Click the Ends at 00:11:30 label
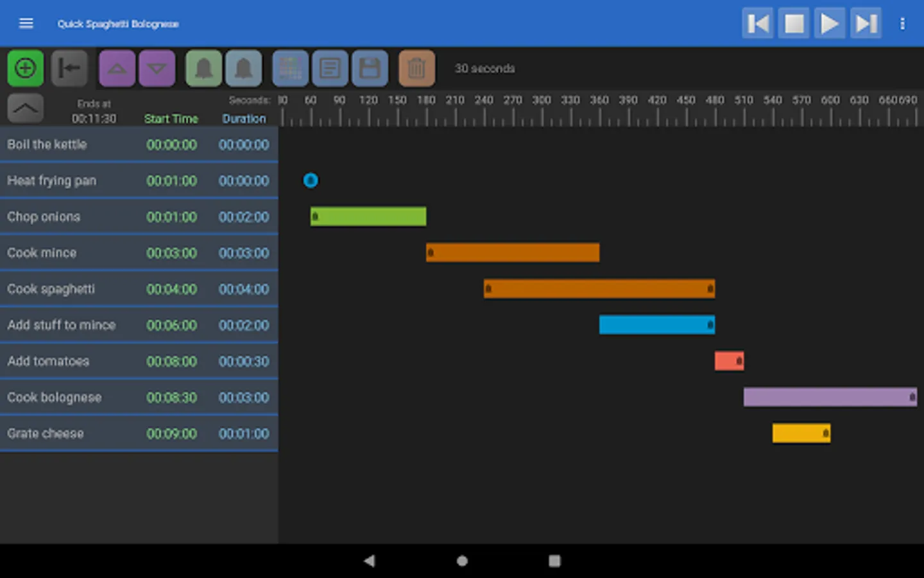 click(94, 111)
